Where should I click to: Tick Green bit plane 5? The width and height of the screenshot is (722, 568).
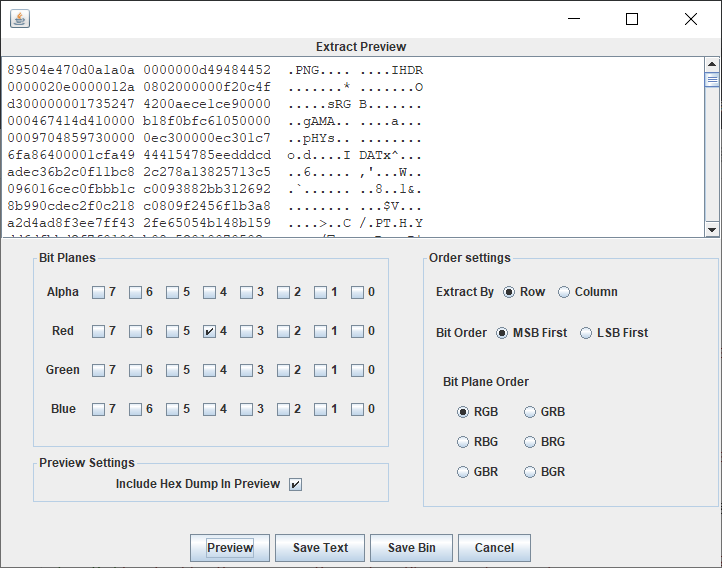pos(172,371)
